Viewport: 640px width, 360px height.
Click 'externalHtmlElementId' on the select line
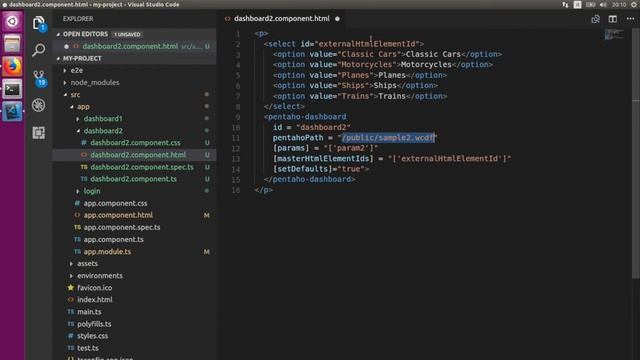pos(367,44)
